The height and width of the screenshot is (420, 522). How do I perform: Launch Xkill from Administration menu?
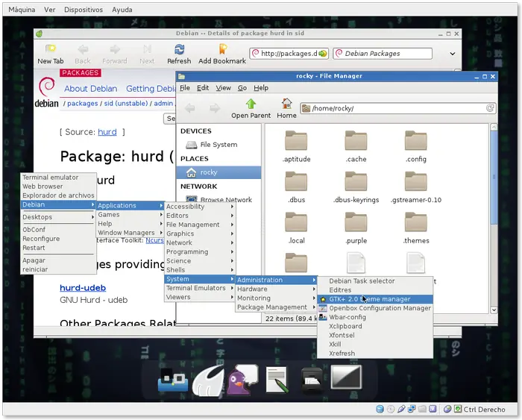point(375,344)
